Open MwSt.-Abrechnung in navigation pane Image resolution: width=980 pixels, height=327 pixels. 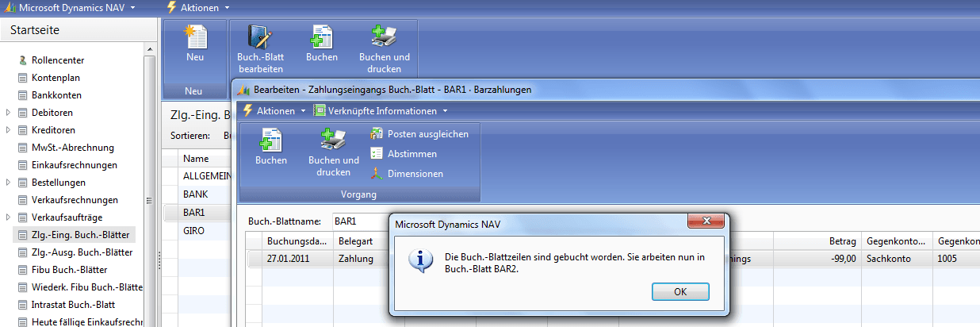73,148
